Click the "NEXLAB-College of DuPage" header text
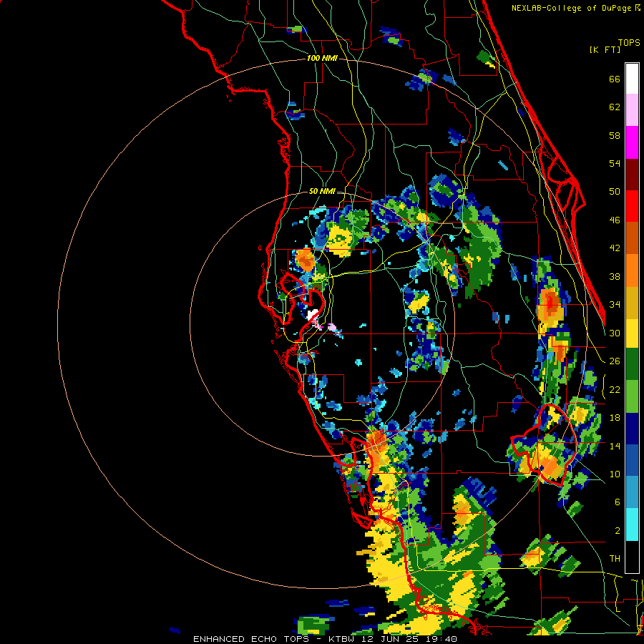The width and height of the screenshot is (644, 644). pyautogui.click(x=572, y=8)
